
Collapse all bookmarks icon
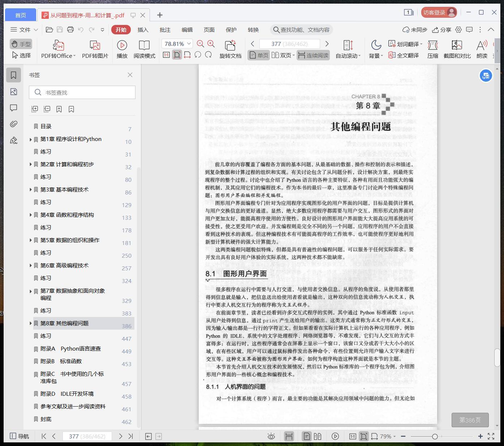pyautogui.click(x=47, y=109)
